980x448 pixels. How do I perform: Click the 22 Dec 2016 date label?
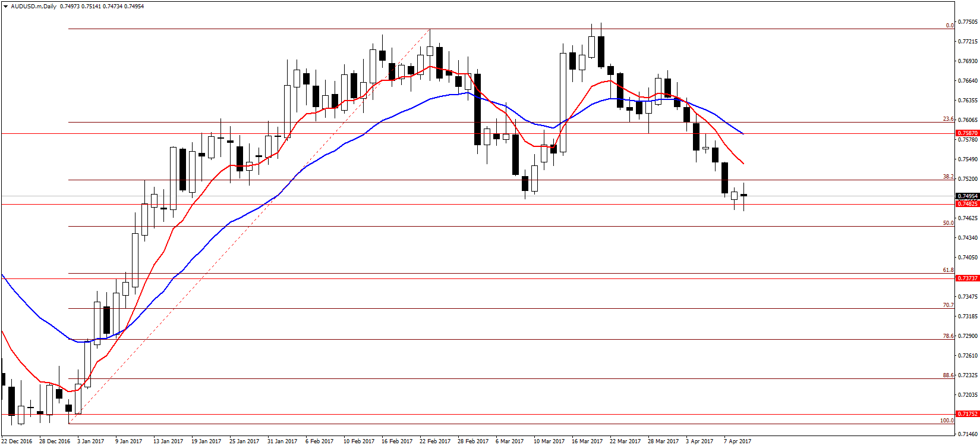click(x=17, y=441)
